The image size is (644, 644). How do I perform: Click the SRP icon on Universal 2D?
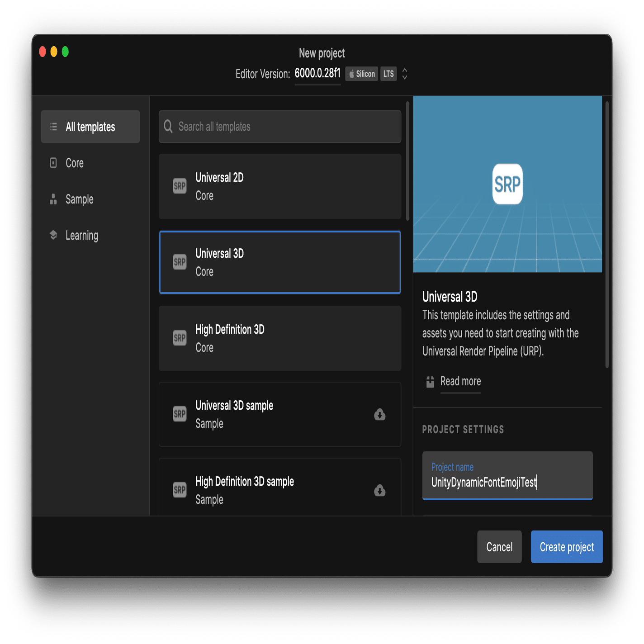tap(180, 186)
